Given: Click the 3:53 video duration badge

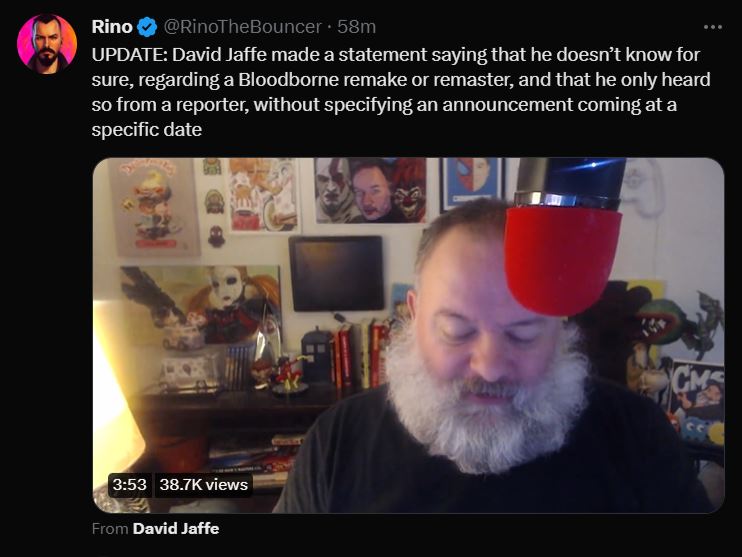Looking at the screenshot, I should coord(130,485).
